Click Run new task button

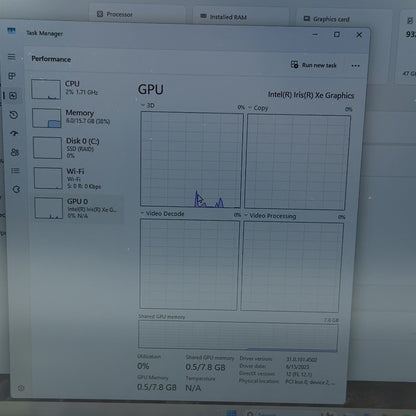click(x=313, y=65)
